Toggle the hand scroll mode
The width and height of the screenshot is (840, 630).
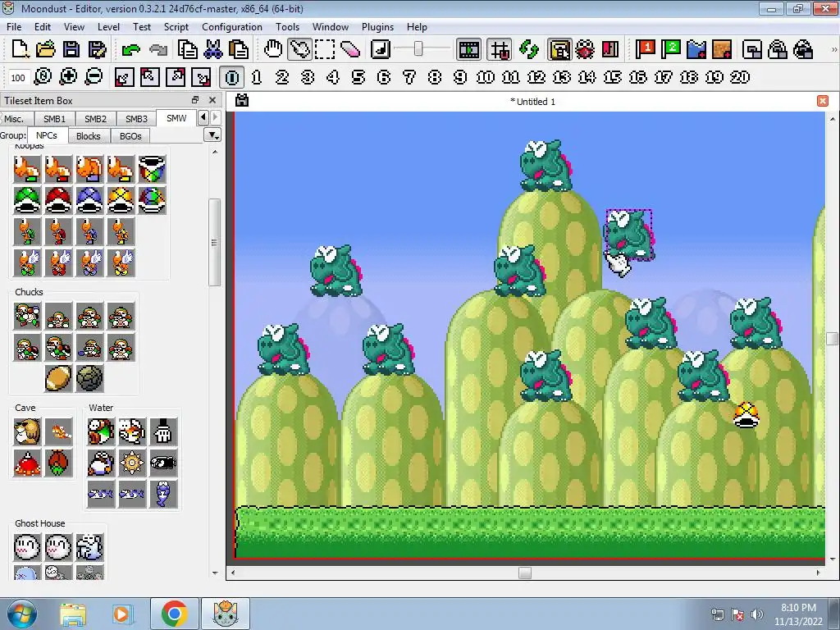pos(273,50)
